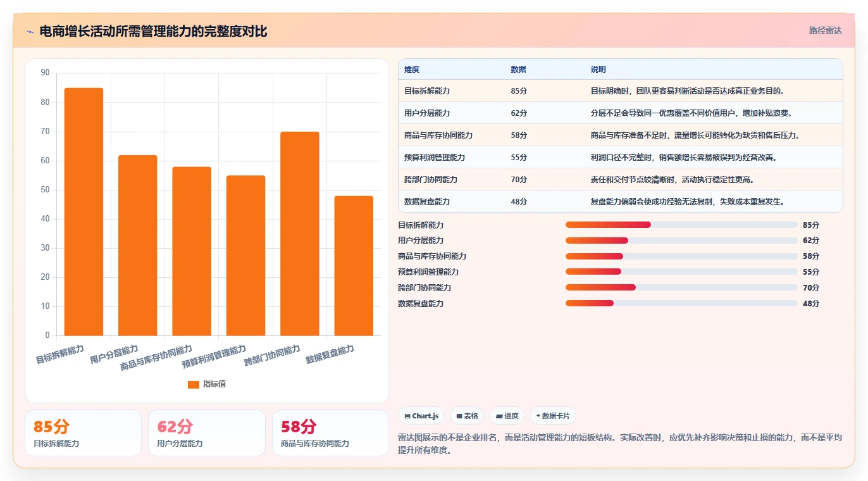Click the 数据复盘能力 x-axis label under the chart
Image resolution: width=868 pixels, height=481 pixels.
click(330, 354)
